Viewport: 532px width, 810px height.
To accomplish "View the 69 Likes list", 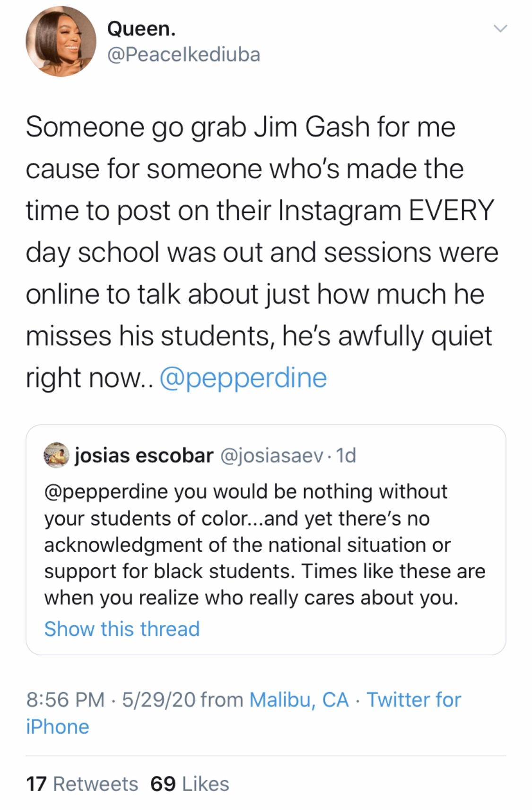I will pos(190,784).
